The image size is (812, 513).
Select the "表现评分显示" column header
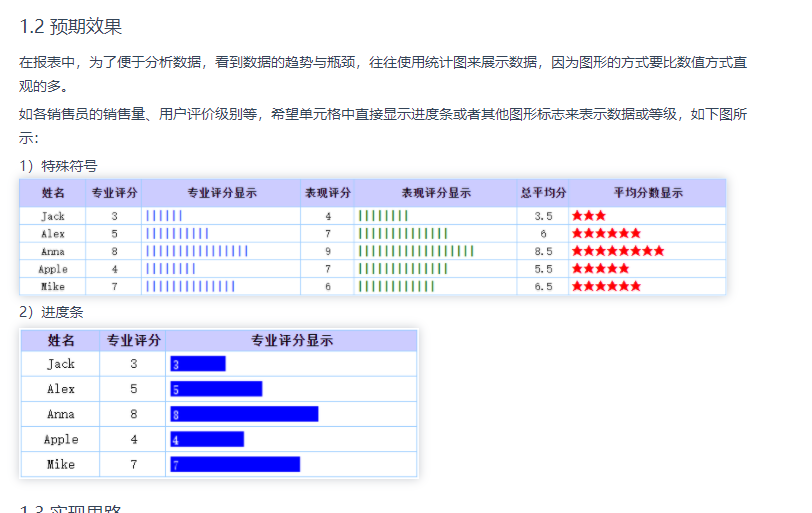436,193
